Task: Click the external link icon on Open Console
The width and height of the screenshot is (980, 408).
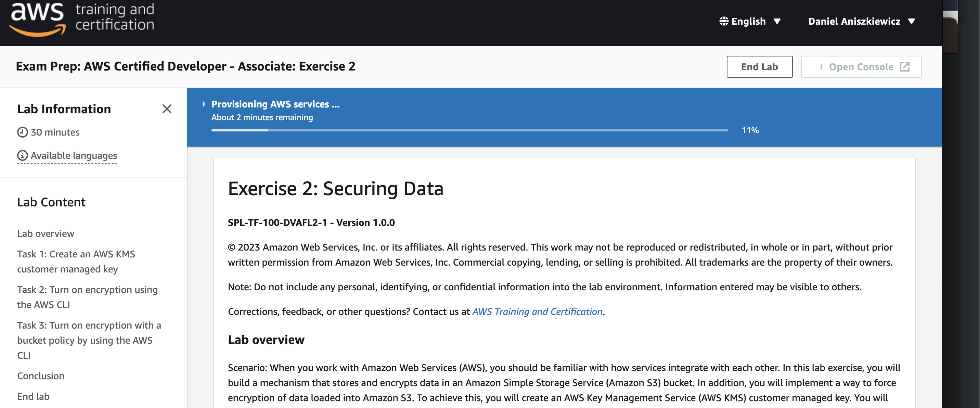Action: (904, 67)
